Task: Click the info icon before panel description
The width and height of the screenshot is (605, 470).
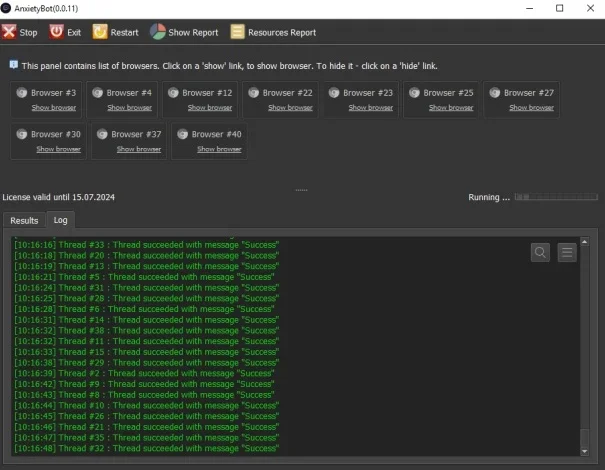Action: coord(14,64)
